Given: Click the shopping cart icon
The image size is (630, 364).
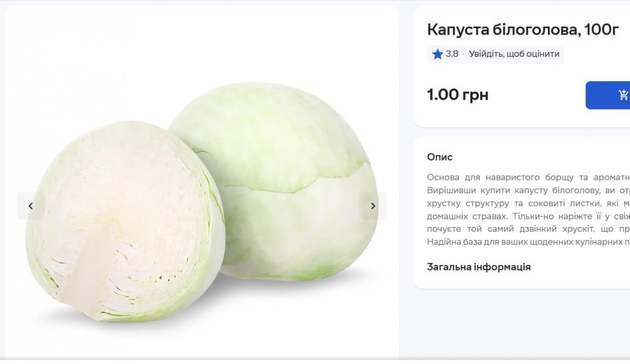Looking at the screenshot, I should [623, 95].
